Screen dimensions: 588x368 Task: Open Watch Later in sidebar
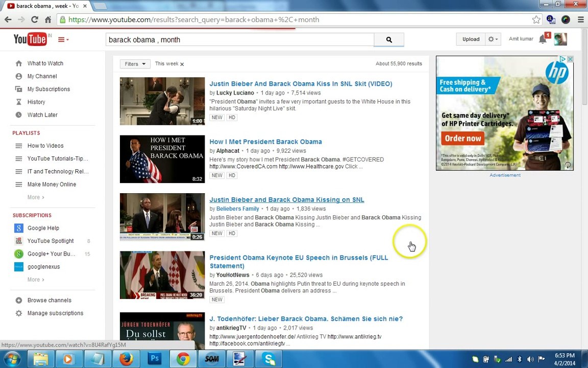click(x=42, y=115)
